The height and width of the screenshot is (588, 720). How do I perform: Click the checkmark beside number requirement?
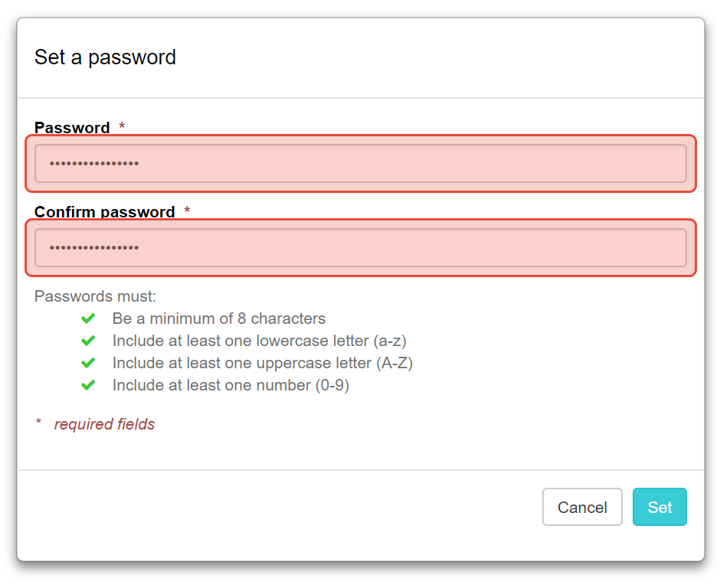pyautogui.click(x=88, y=385)
